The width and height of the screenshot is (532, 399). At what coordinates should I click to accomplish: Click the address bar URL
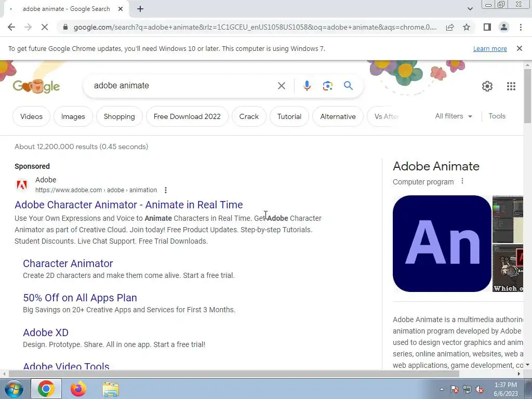click(x=255, y=27)
